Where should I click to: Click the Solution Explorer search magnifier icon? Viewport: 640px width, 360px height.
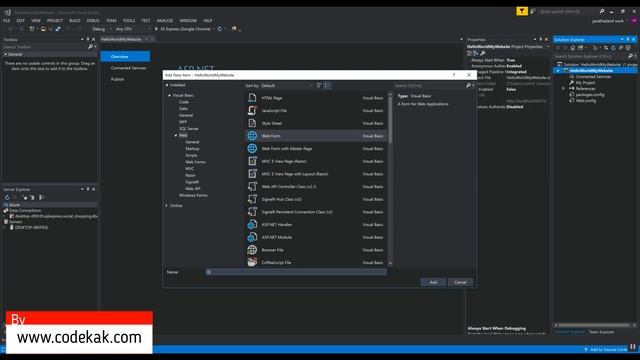630,56
